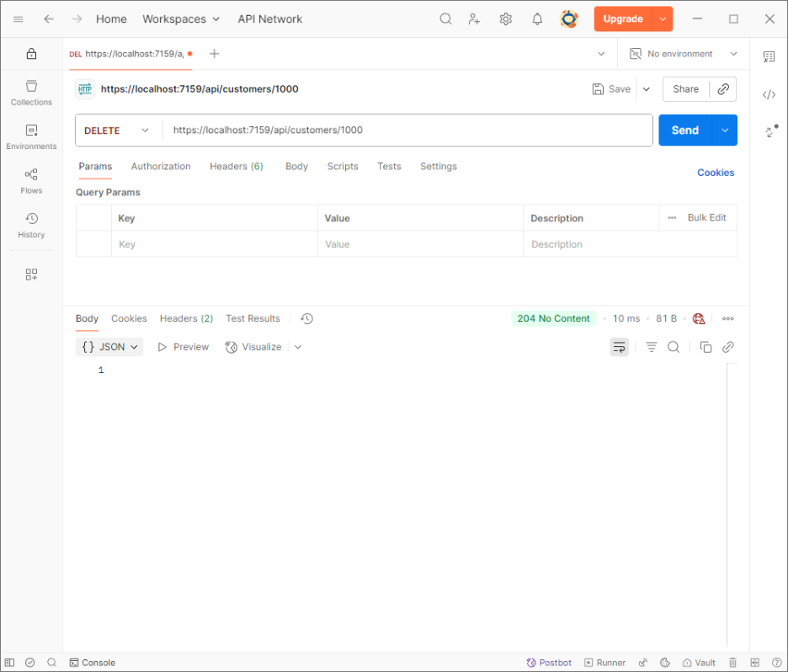Click the notifications bell icon
788x672 pixels.
tap(537, 19)
